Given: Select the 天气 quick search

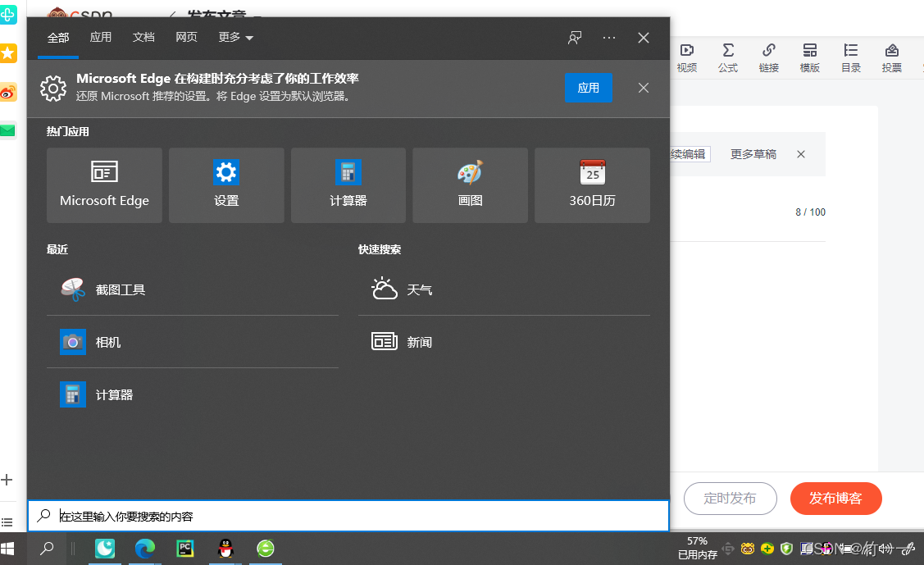Looking at the screenshot, I should [504, 289].
